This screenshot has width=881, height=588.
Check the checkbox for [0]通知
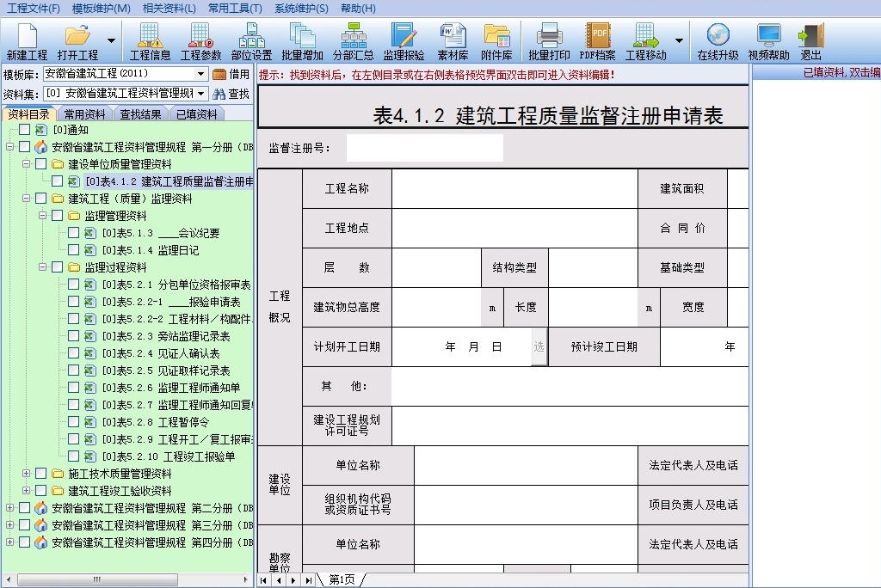click(22, 130)
